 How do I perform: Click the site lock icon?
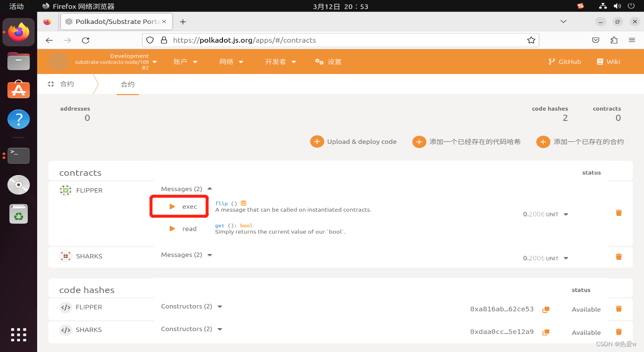click(x=164, y=40)
